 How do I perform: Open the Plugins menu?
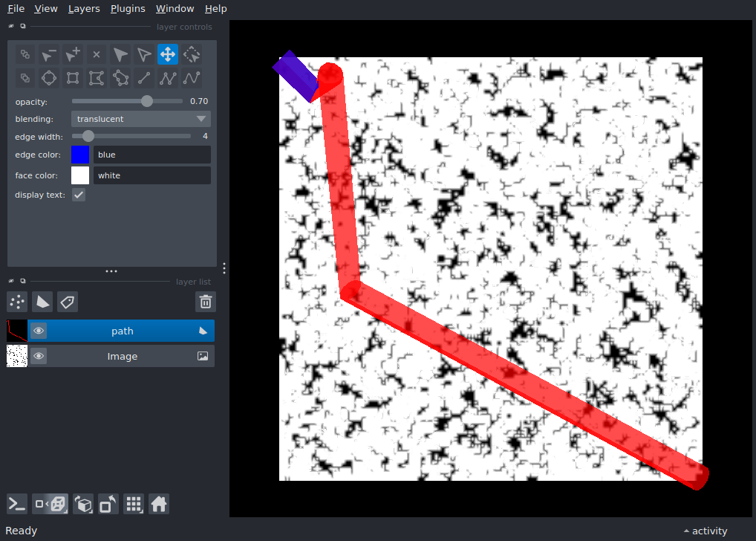point(128,8)
